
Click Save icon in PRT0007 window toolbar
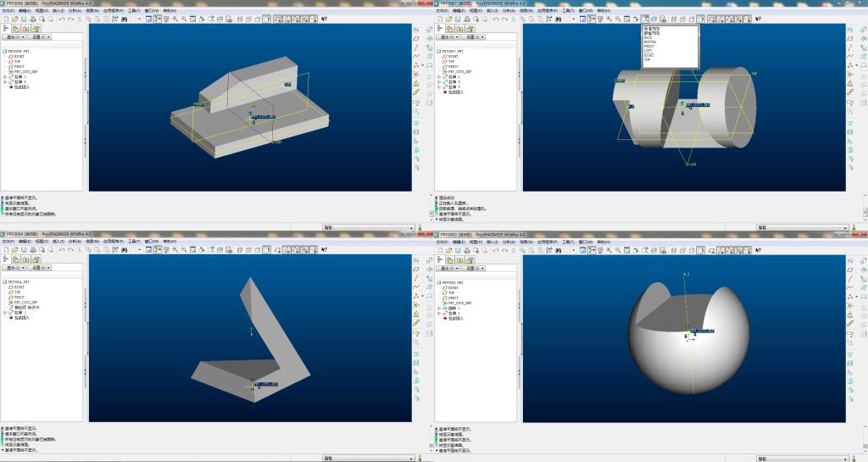tap(457, 19)
